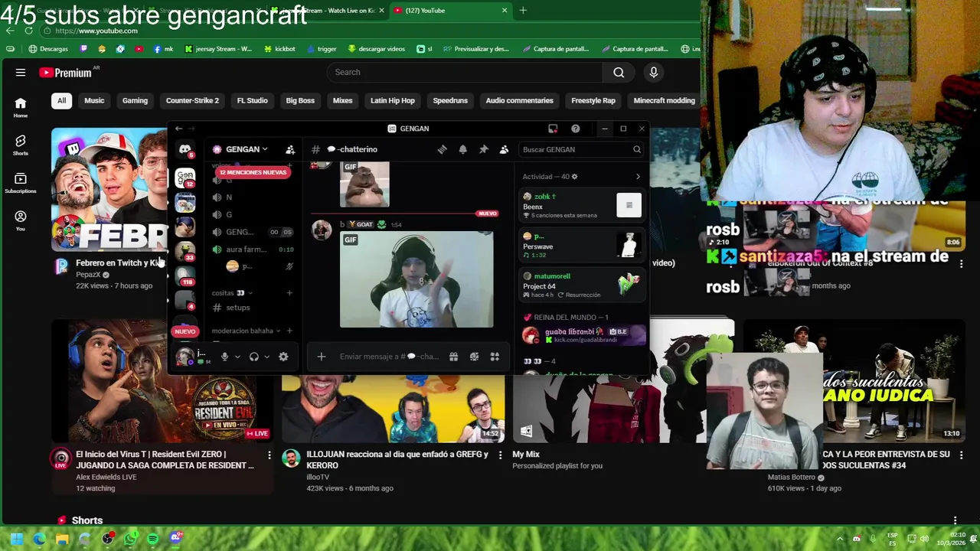Image resolution: width=980 pixels, height=551 pixels.
Task: Open options menu for Resident Evil video
Action: [x=269, y=455]
